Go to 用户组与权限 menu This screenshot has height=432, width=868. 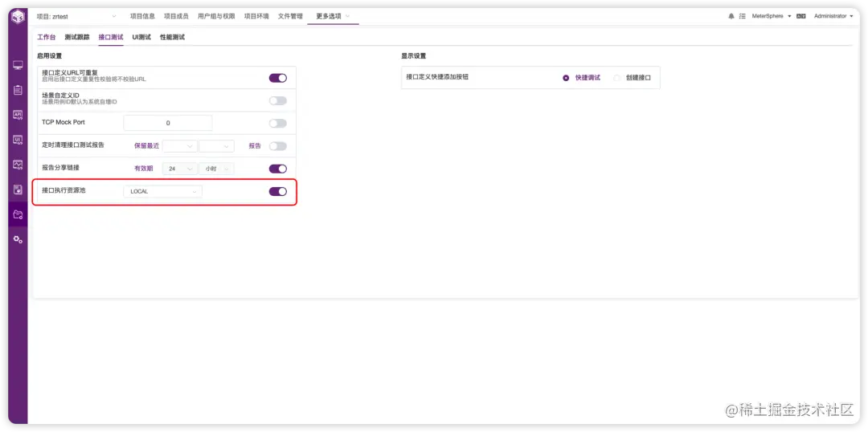(216, 17)
